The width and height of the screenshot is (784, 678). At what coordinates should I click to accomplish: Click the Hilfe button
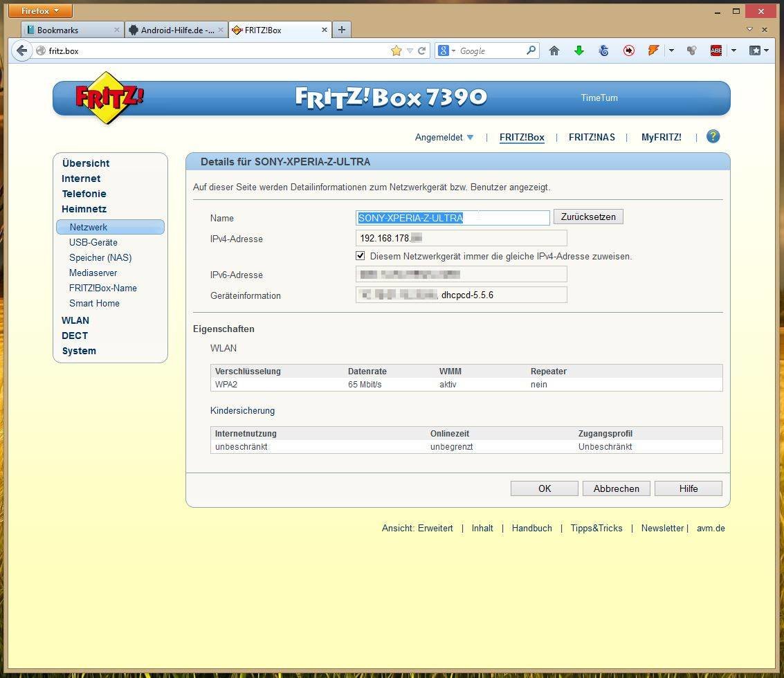pyautogui.click(x=688, y=488)
